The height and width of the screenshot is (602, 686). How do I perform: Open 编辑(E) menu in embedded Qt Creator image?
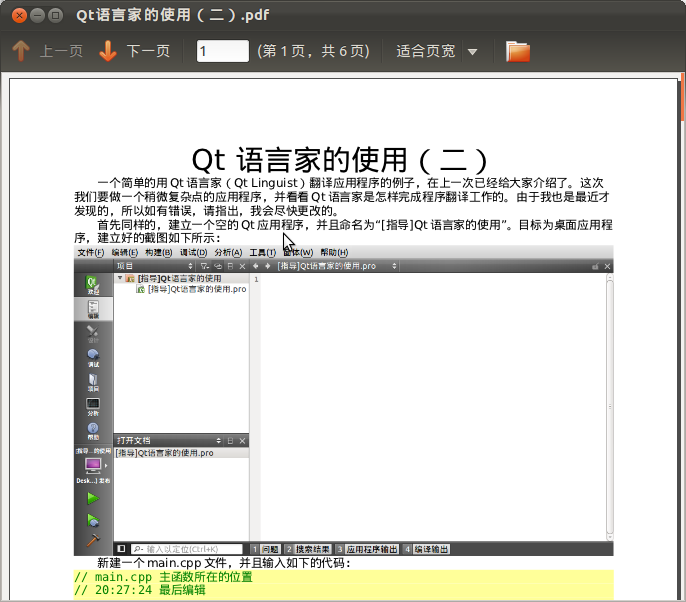pyautogui.click(x=125, y=252)
